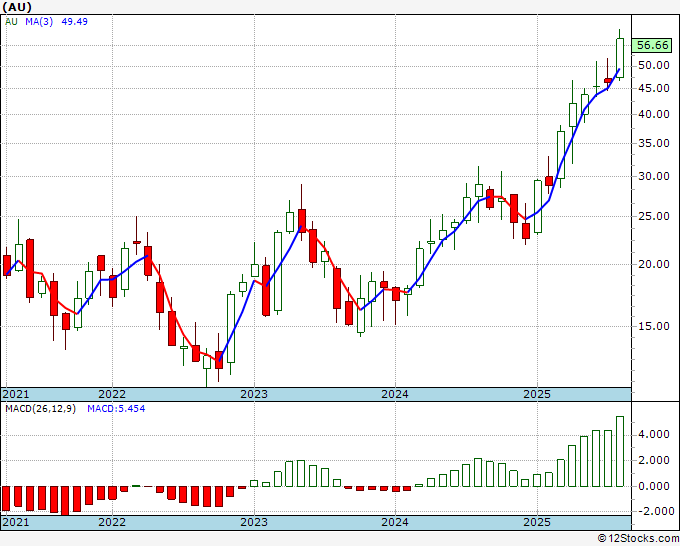Select the AU legend label

[11, 21]
